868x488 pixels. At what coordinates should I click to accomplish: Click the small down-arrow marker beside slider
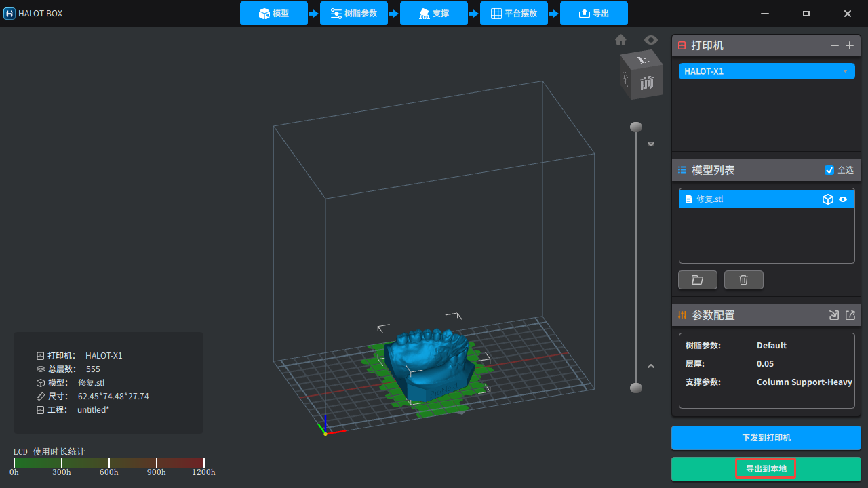[x=651, y=144]
